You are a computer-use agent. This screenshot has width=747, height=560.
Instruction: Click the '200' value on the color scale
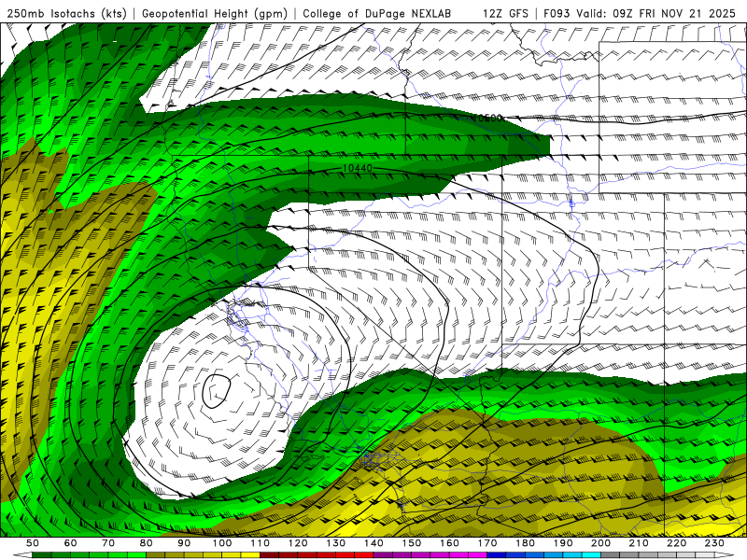(x=600, y=543)
